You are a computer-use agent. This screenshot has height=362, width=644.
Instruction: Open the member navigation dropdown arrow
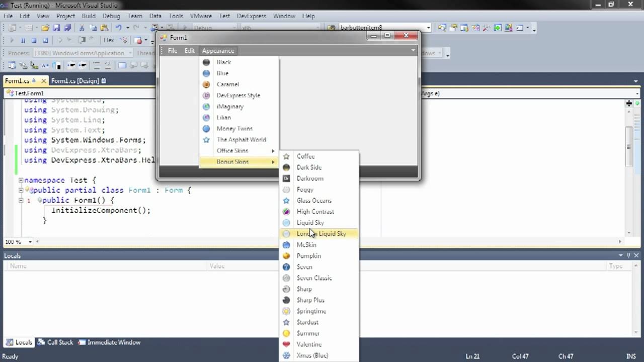pyautogui.click(x=637, y=94)
